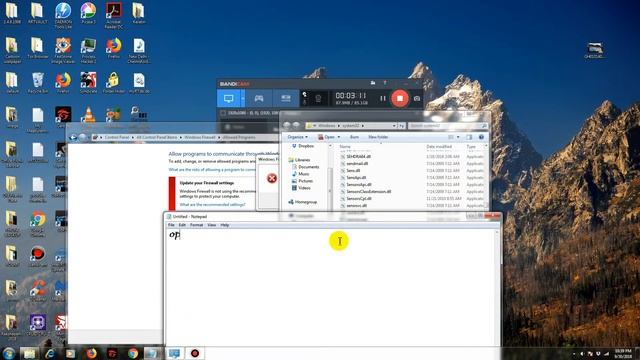Select Videos library in Explorer

pos(301,188)
